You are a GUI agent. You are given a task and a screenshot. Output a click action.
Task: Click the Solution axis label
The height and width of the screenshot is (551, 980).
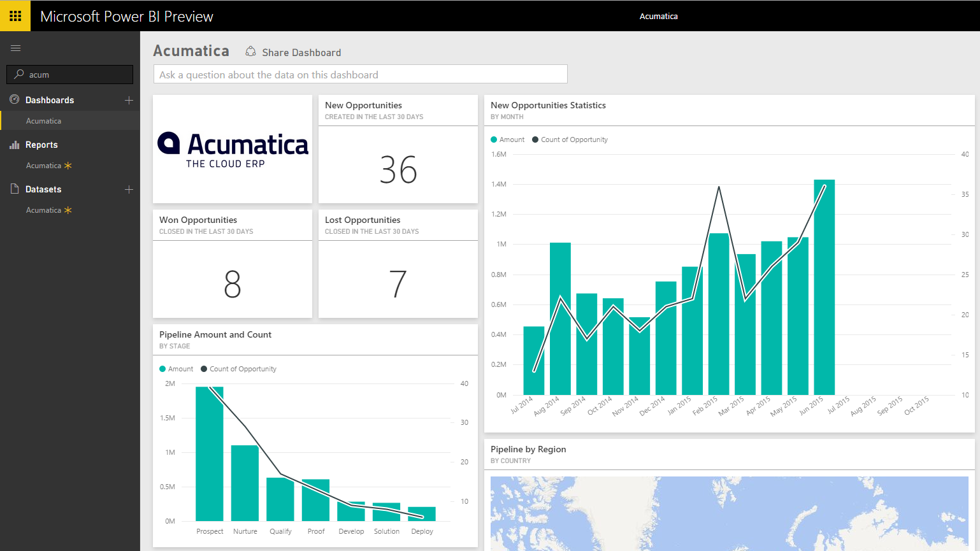[387, 531]
